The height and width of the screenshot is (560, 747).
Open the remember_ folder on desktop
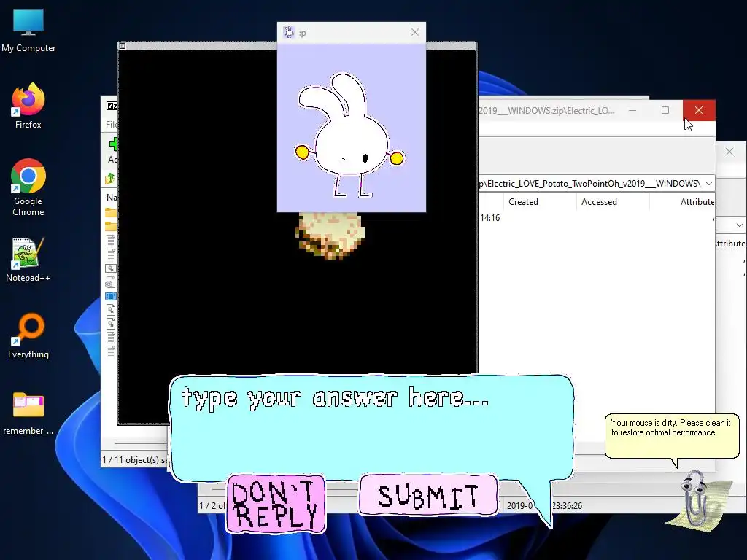[28, 413]
